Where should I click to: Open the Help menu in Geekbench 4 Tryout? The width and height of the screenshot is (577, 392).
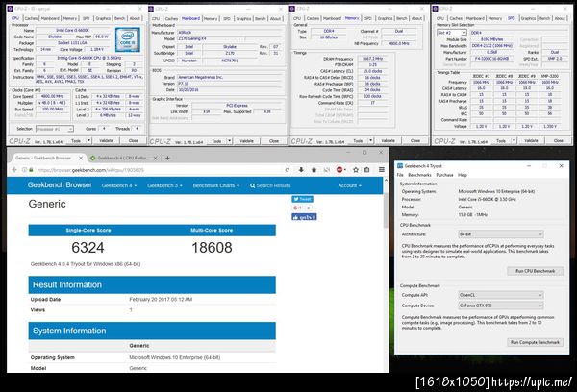(x=463, y=175)
